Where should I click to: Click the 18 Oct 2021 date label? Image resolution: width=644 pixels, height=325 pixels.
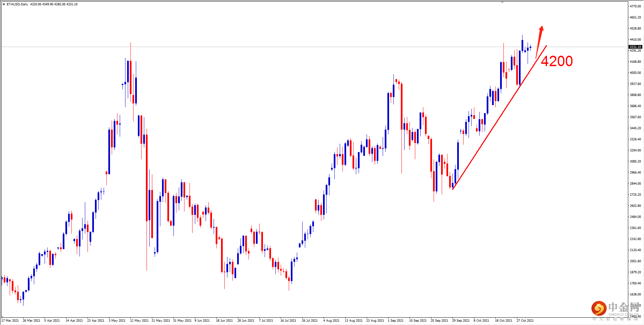coord(504,321)
